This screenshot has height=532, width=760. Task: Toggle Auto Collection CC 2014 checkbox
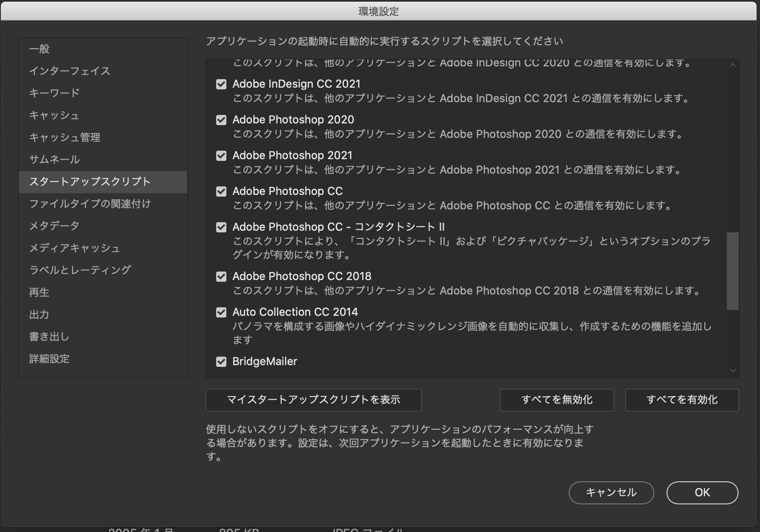[x=221, y=312]
